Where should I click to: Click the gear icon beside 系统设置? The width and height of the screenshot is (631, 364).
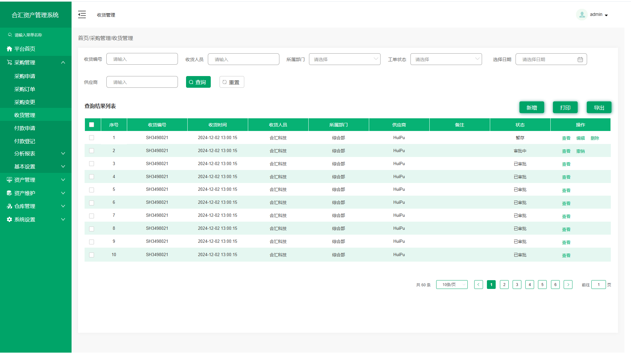(x=9, y=219)
